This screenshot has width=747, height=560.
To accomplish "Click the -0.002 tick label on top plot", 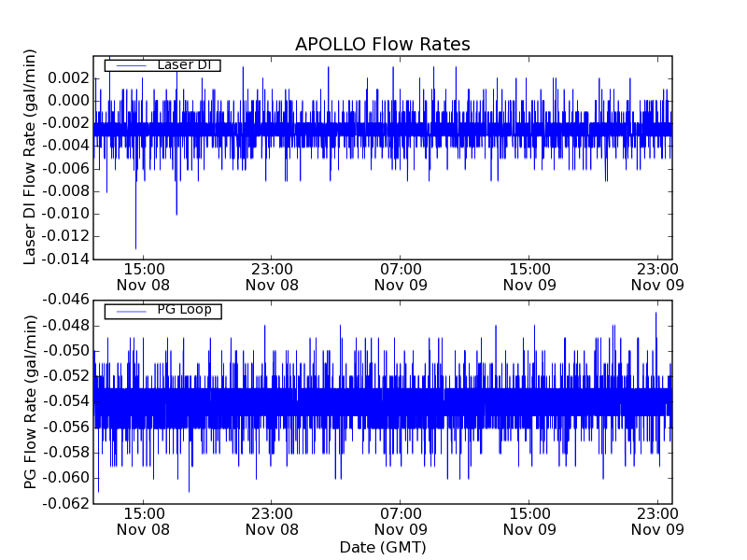I will coord(65,123).
